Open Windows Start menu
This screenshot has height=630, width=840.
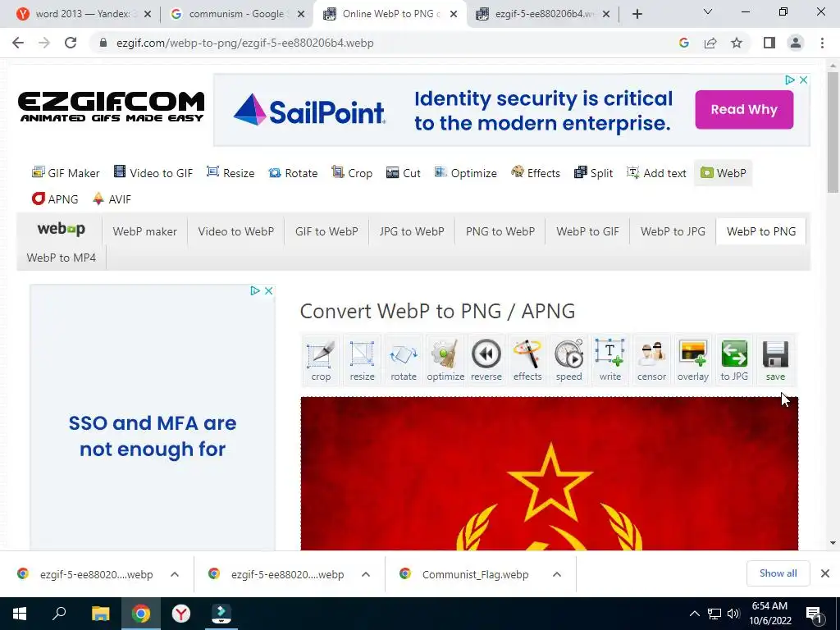pyautogui.click(x=20, y=614)
